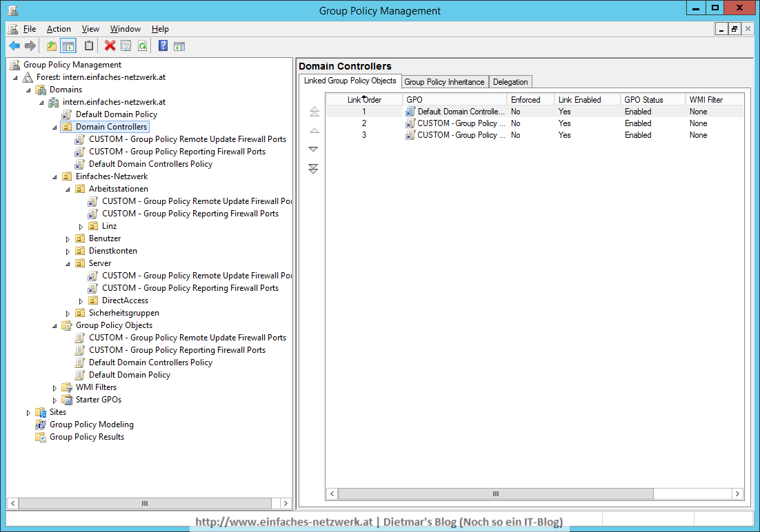Move link to bottom with double-down arrow
Viewport: 760px width, 532px height.
[313, 169]
